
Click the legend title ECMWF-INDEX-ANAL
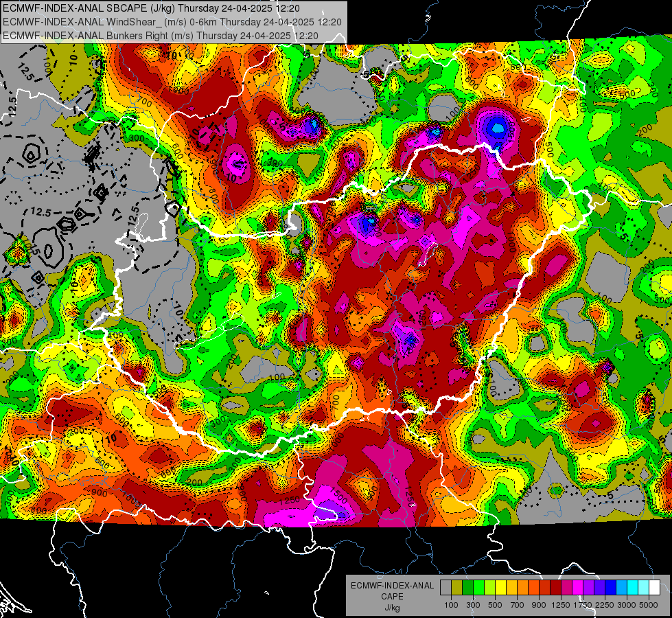pos(392,586)
